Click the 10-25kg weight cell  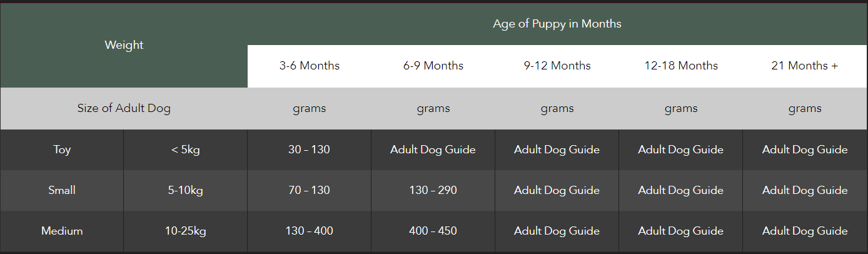pyautogui.click(x=186, y=231)
